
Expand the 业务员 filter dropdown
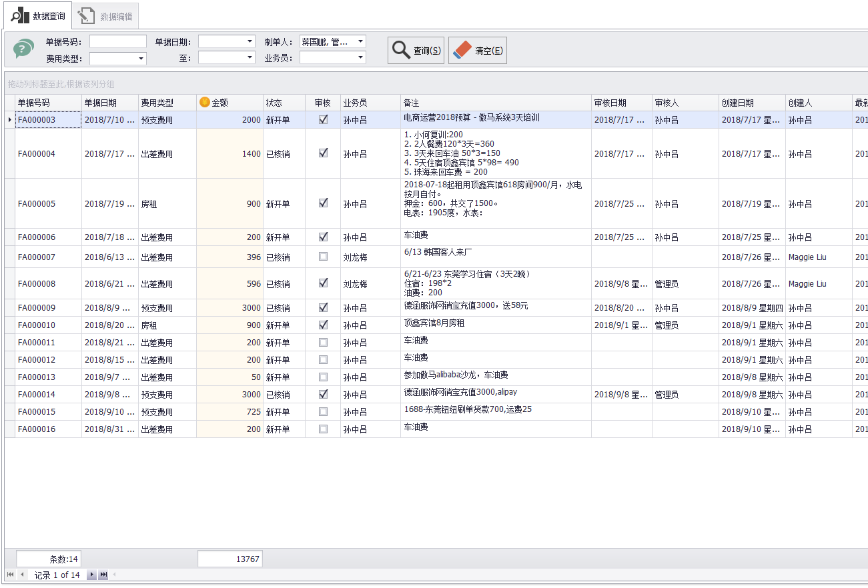coord(361,58)
